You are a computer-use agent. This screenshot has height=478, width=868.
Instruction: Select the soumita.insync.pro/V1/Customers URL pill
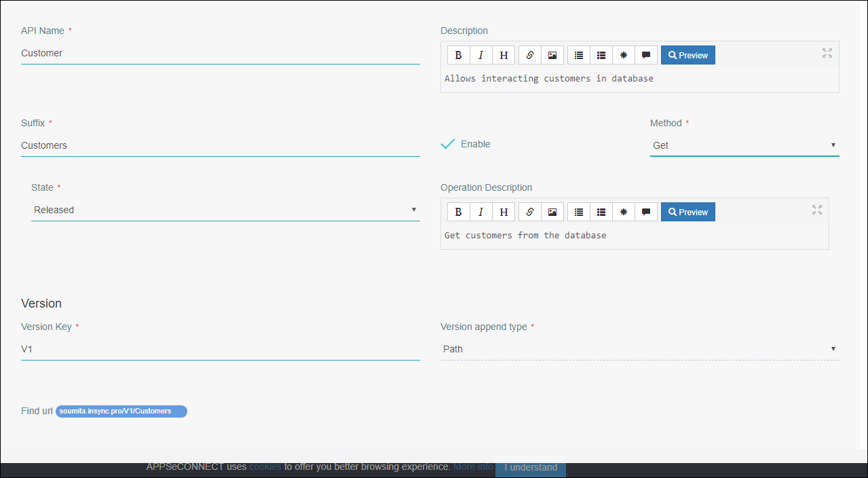click(121, 411)
